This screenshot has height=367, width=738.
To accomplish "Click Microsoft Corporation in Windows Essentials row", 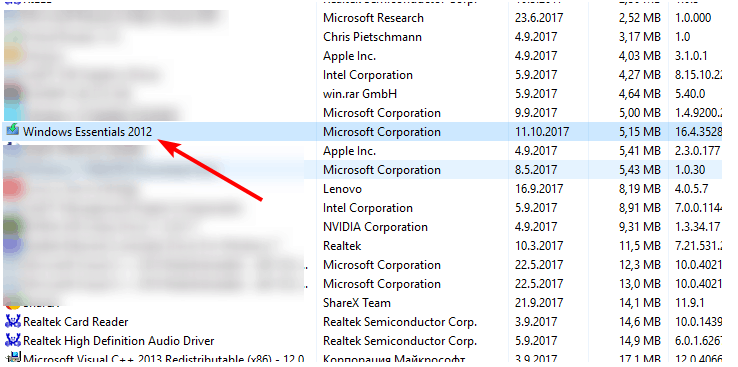I will tap(382, 132).
